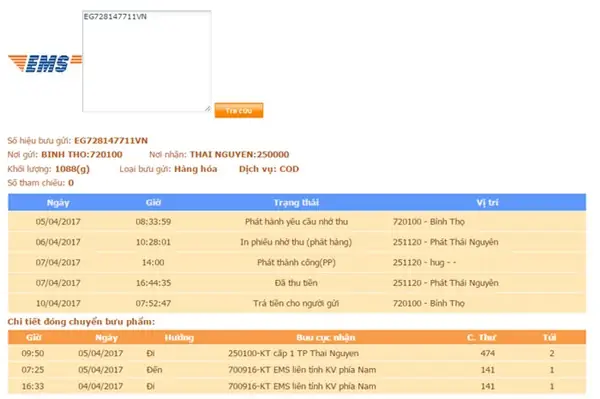The width and height of the screenshot is (600, 399).
Task: Click the EMS logo
Action: tap(45, 64)
